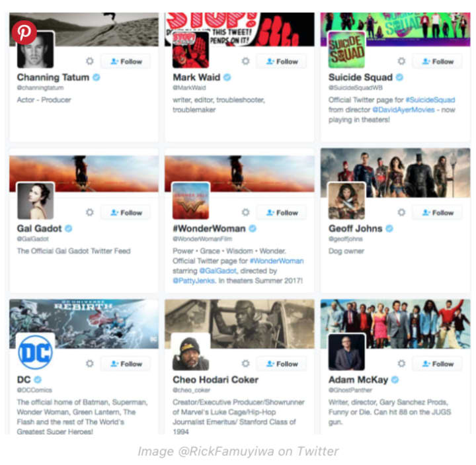The width and height of the screenshot is (476, 465).
Task: Click gear icon on #WonderWoman card
Action: click(x=245, y=212)
